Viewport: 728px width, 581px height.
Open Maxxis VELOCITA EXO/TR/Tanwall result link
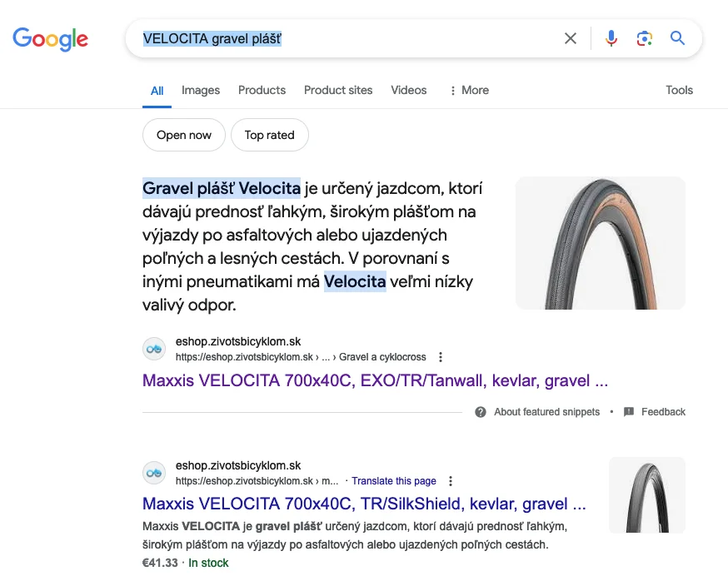375,381
